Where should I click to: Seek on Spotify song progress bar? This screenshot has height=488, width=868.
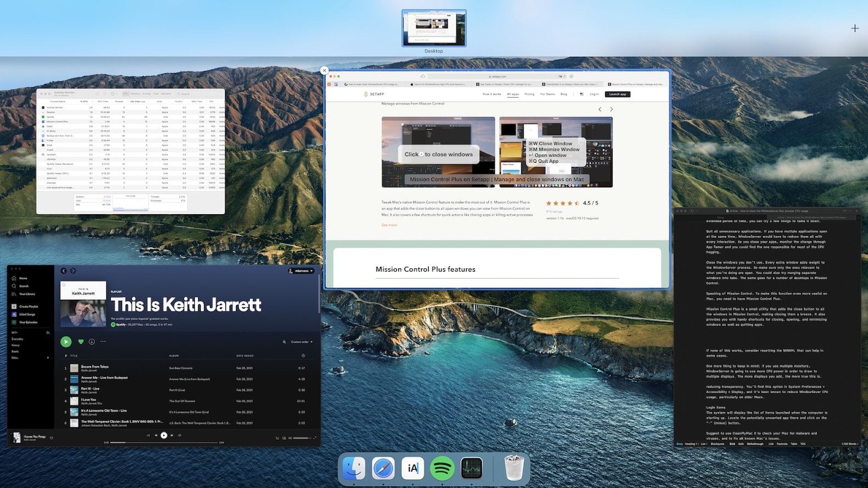pyautogui.click(x=164, y=442)
